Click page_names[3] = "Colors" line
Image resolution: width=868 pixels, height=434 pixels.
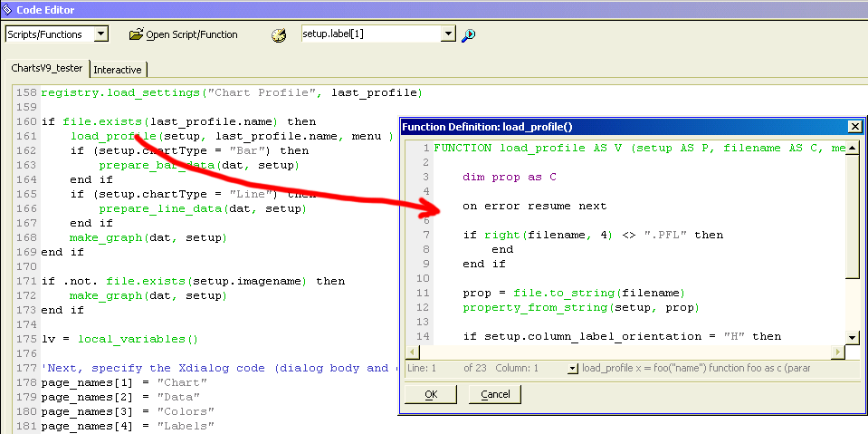(128, 410)
